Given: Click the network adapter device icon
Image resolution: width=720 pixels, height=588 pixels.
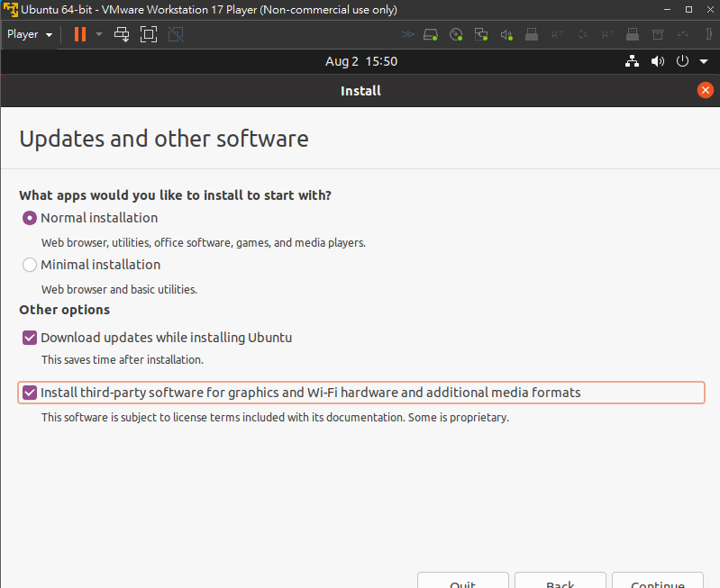Looking at the screenshot, I should [481, 34].
